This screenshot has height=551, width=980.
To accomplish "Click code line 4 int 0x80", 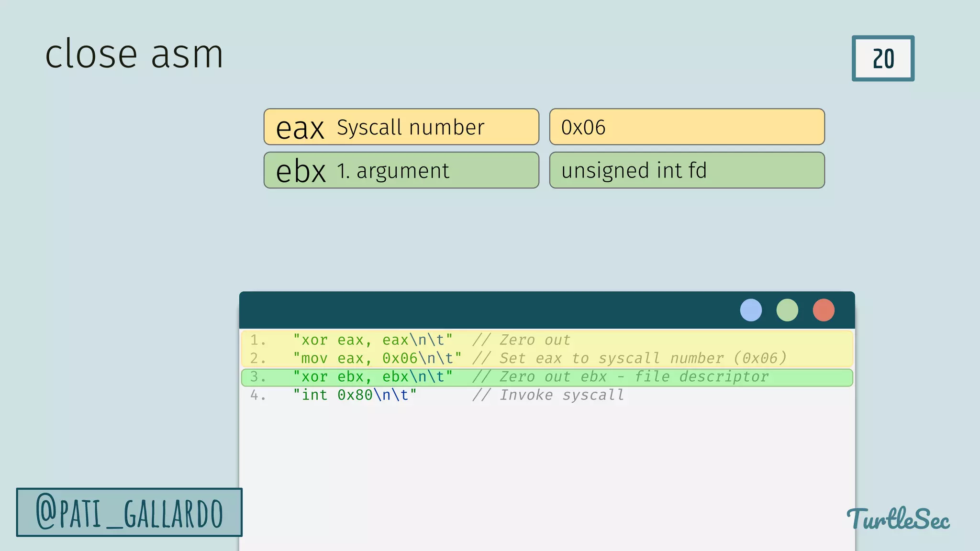I will (354, 395).
